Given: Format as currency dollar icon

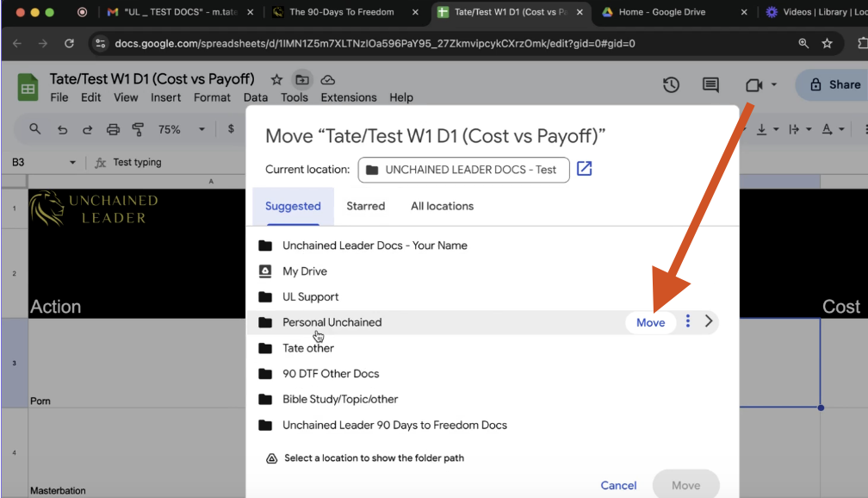Looking at the screenshot, I should click(231, 129).
